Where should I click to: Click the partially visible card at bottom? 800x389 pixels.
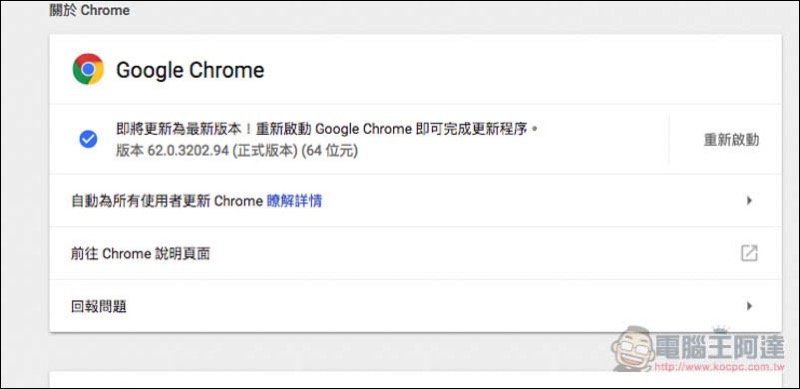(x=415, y=380)
